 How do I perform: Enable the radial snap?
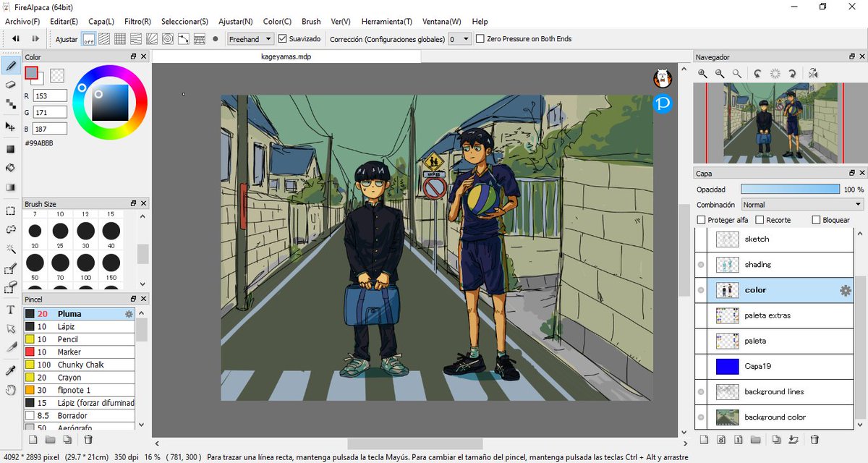[152, 39]
